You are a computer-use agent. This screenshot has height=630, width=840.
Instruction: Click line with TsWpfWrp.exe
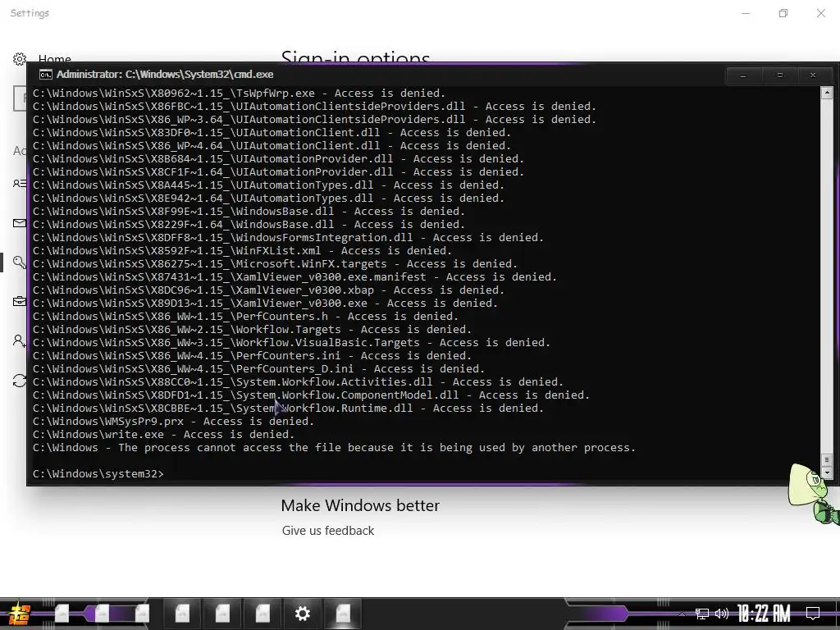tap(239, 94)
